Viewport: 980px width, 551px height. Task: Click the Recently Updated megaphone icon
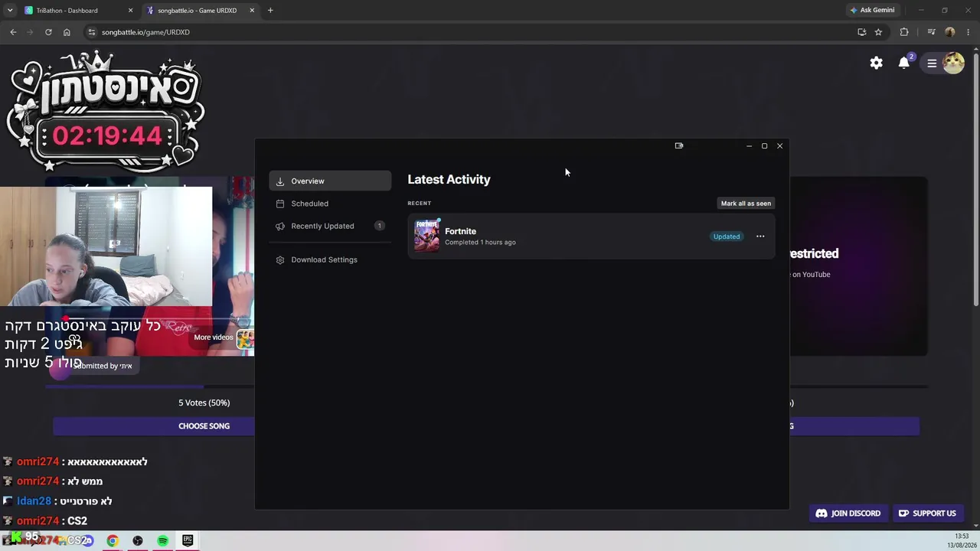pyautogui.click(x=280, y=226)
